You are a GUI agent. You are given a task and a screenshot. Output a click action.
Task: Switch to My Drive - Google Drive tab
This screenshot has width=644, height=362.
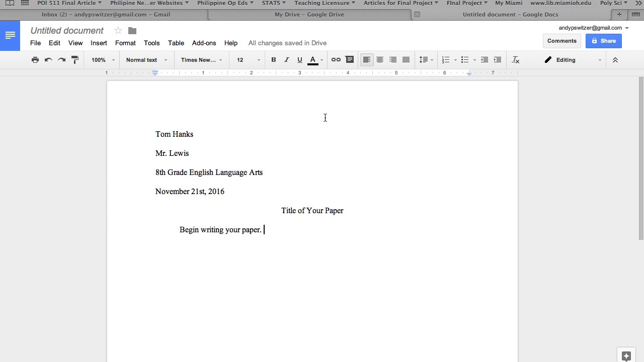[309, 15]
